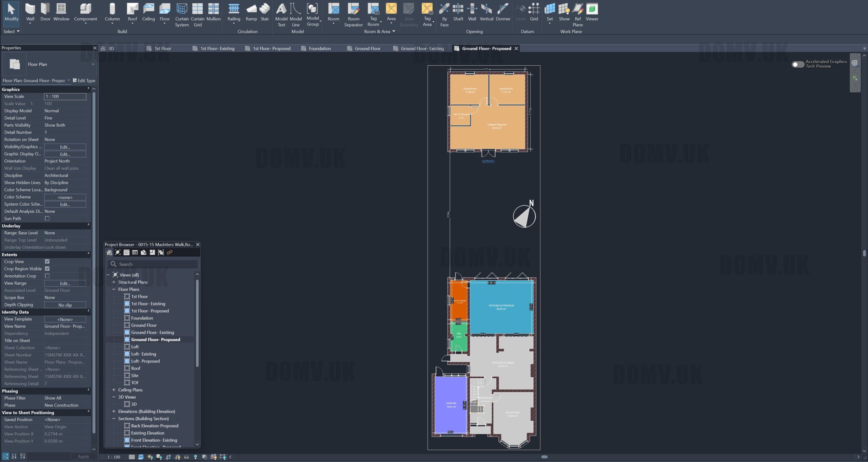868x462 pixels.
Task: Open the Floor Plan type selector dropdown
Action: (93, 64)
